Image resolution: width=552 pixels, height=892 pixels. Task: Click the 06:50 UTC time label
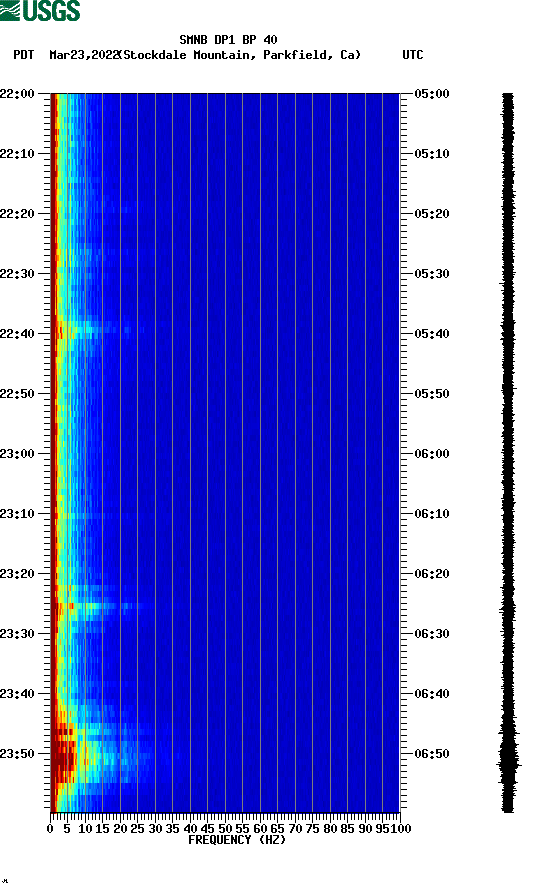(x=431, y=754)
